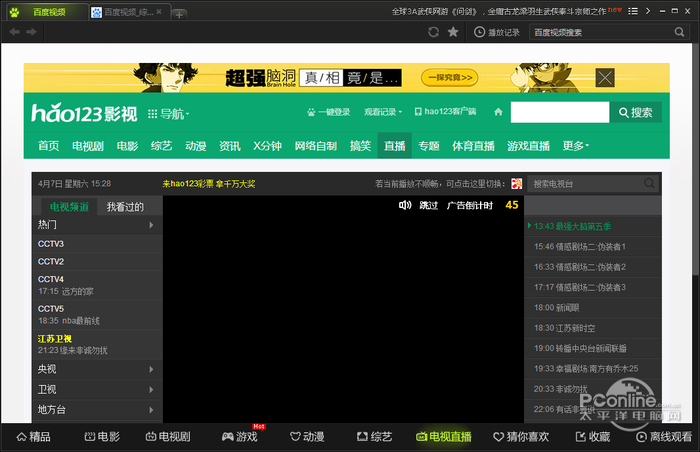This screenshot has height=452, width=700.
Task: Select CCTV2 channel
Action: tap(97, 261)
